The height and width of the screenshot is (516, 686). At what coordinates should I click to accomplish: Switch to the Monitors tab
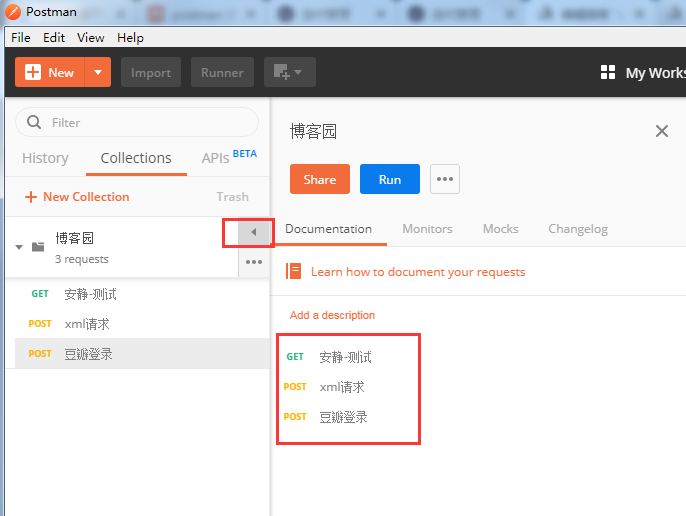tap(427, 229)
